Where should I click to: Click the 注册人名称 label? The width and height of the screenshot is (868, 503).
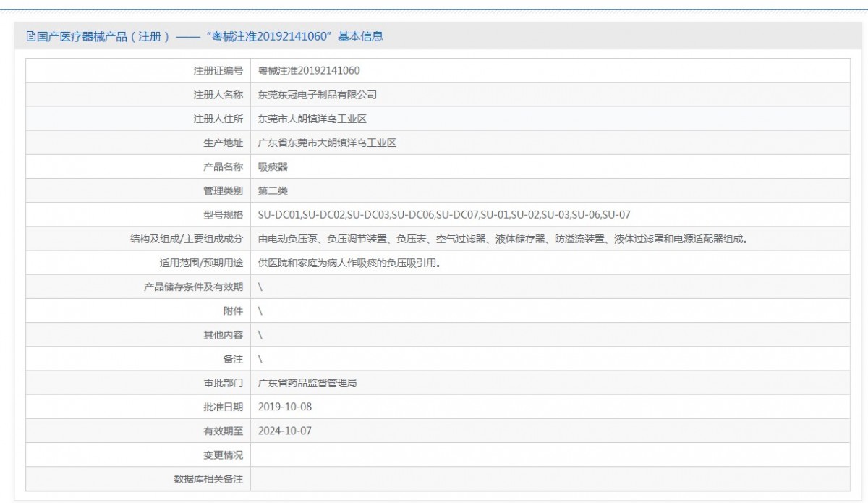click(x=218, y=95)
